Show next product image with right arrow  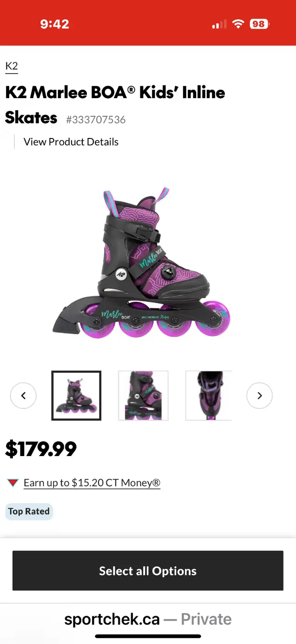[259, 395]
